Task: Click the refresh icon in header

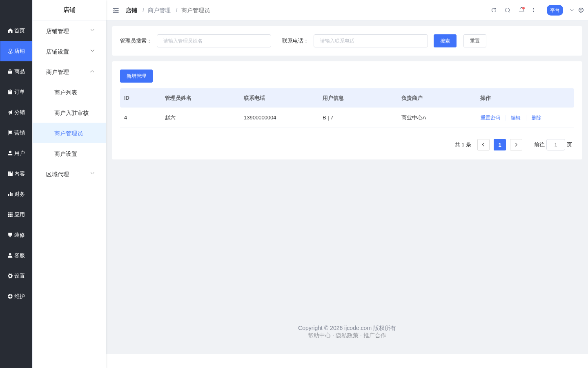Action: point(494,10)
